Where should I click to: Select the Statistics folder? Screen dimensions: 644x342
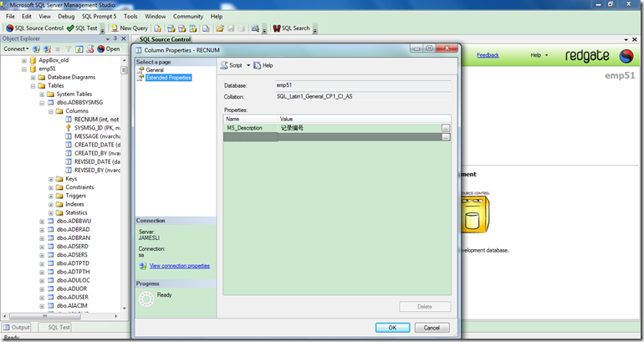pyautogui.click(x=76, y=212)
